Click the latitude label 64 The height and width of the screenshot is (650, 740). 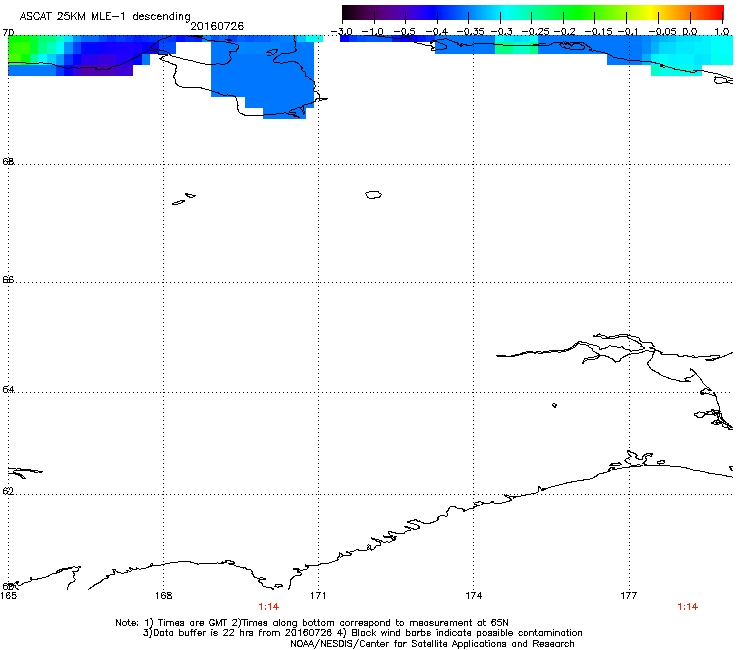click(x=8, y=389)
